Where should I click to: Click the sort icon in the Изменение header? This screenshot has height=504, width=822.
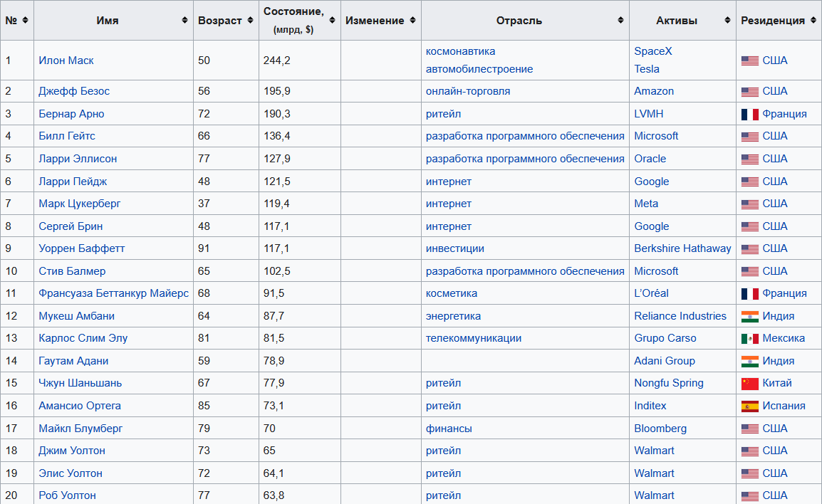(412, 21)
